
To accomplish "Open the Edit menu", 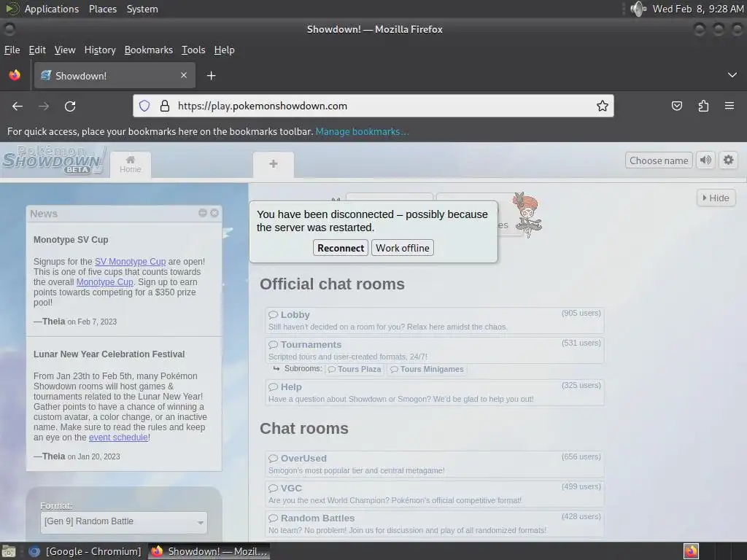I will [37, 50].
